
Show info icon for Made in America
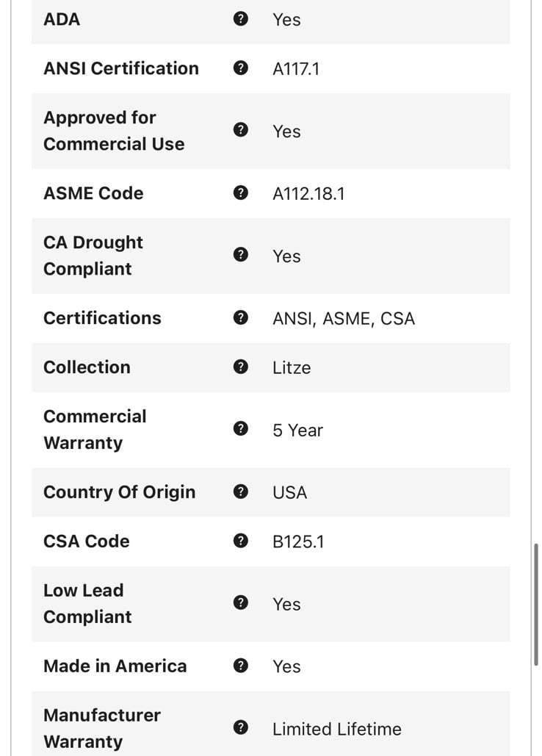point(240,666)
